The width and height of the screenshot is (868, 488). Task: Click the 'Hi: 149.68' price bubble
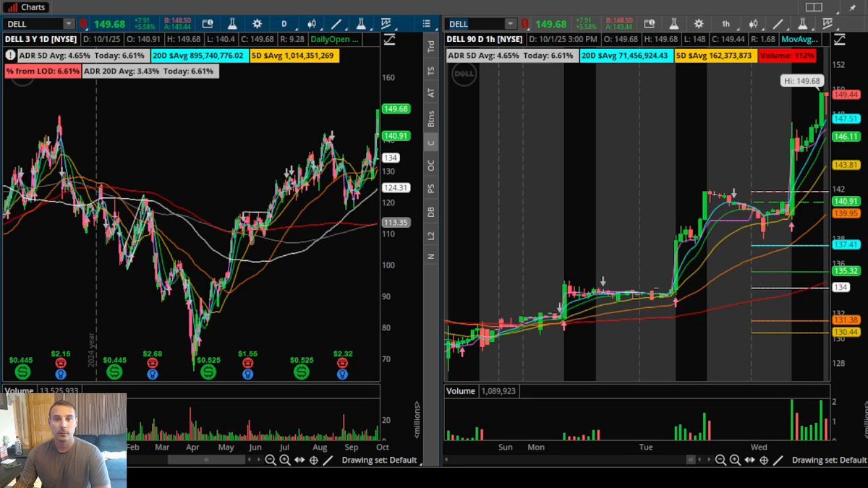click(802, 82)
